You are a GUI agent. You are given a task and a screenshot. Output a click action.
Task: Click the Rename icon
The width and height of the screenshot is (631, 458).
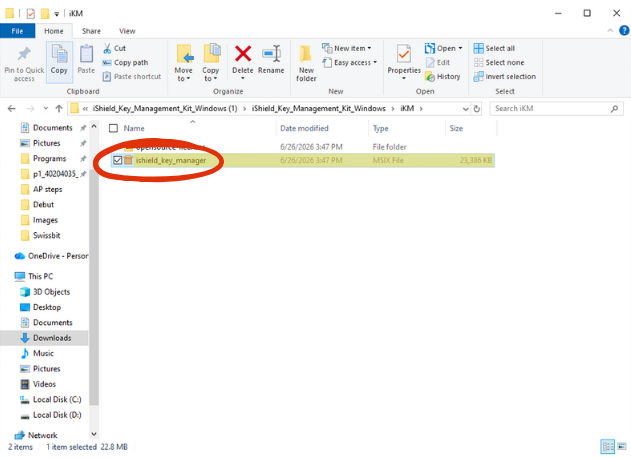[x=271, y=54]
